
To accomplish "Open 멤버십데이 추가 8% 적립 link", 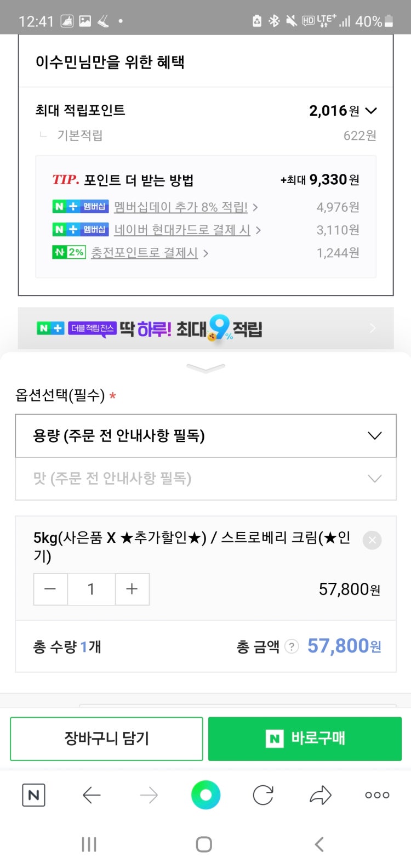I will pos(181,207).
